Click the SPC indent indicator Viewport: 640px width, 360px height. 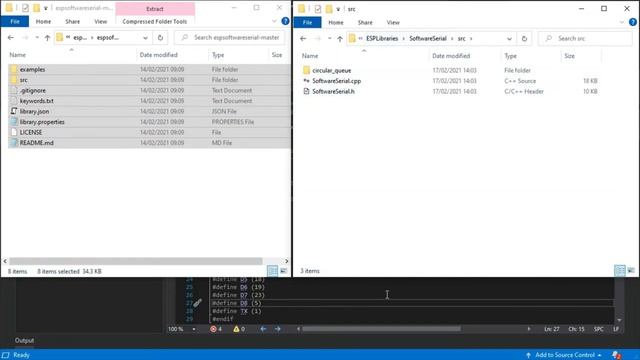[599, 329]
